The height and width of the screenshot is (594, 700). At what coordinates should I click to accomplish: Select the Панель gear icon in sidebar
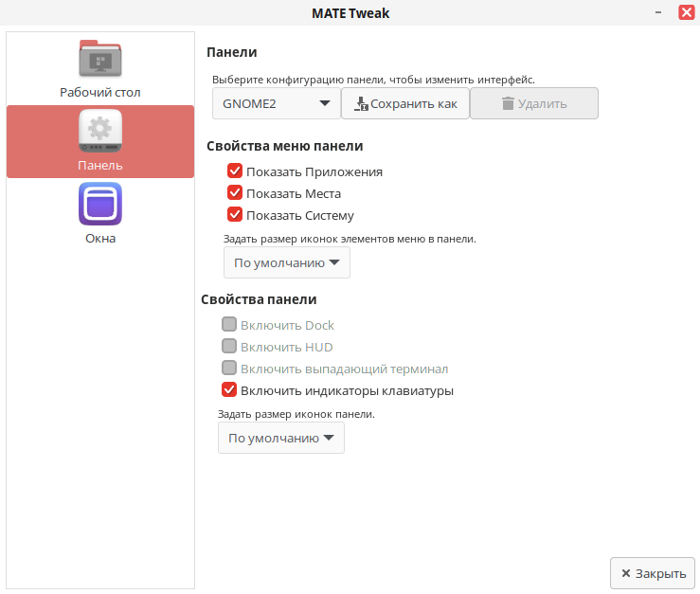pos(100,132)
